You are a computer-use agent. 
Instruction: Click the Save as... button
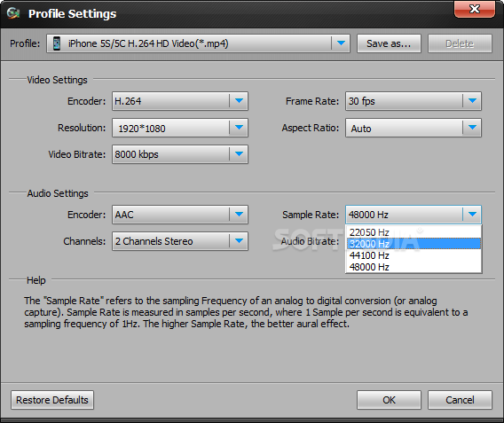(389, 43)
